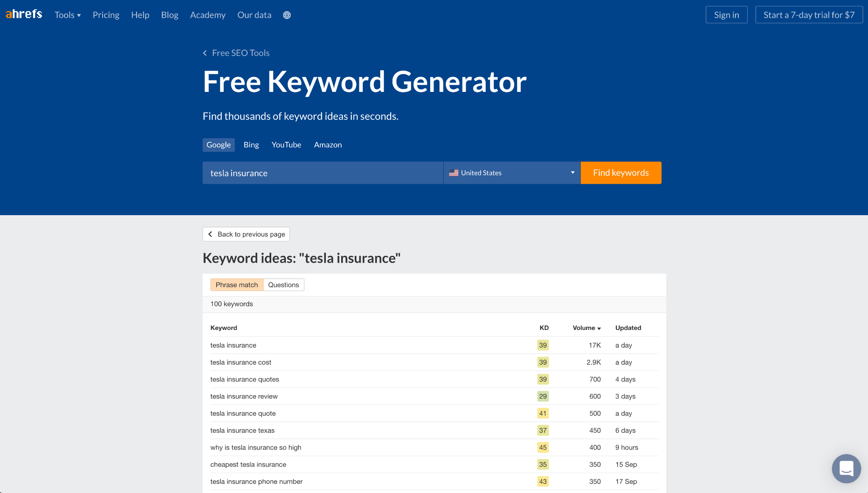Select the Phrase match filter tab
The height and width of the screenshot is (493, 868).
pos(237,285)
